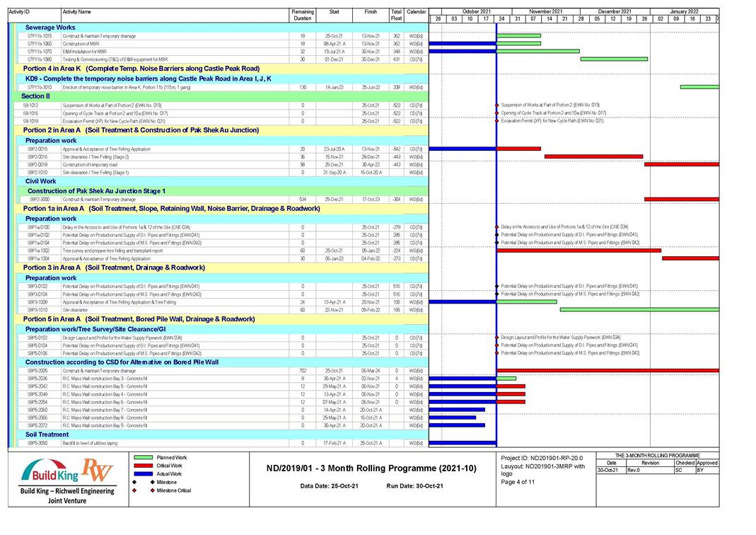This screenshot has height=535, width=756.
Task: Click the red bar for Tree survey S8P1a-1002
Action: (579, 251)
